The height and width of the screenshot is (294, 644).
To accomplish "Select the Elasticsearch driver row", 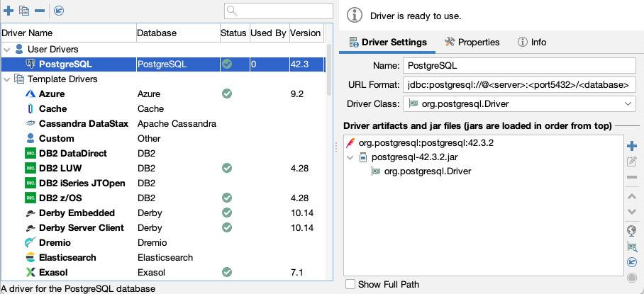I will coord(67,258).
